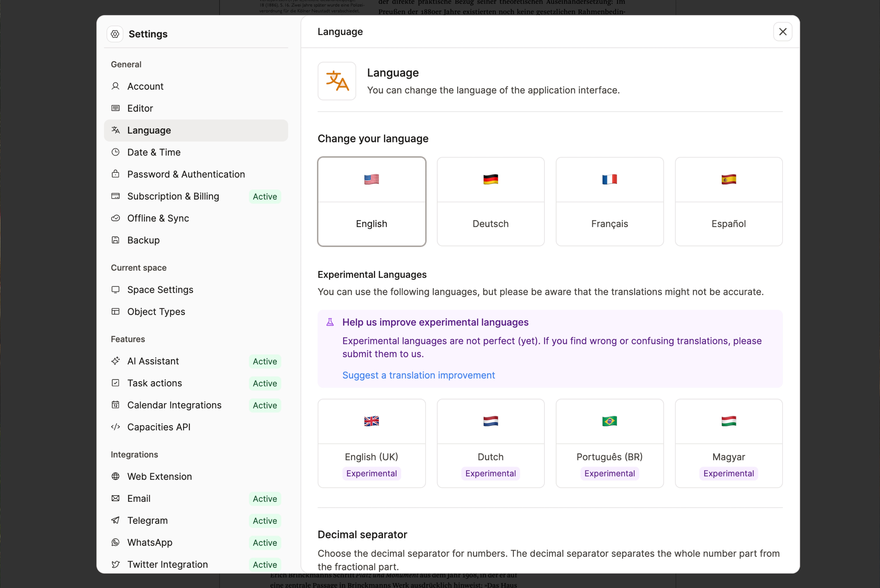This screenshot has height=588, width=880.
Task: Select English as interface language
Action: pyautogui.click(x=372, y=202)
